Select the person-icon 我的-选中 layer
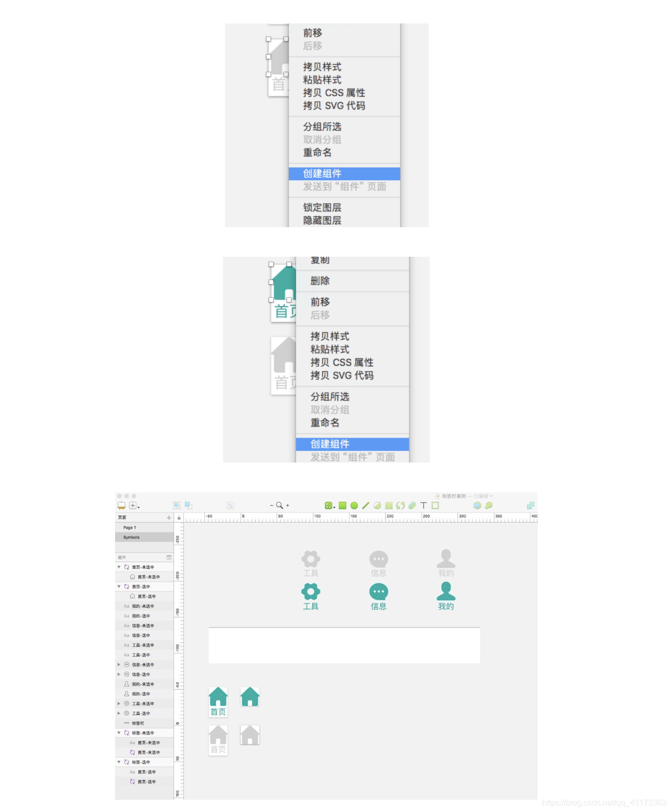This screenshot has width=671, height=812. (145, 694)
